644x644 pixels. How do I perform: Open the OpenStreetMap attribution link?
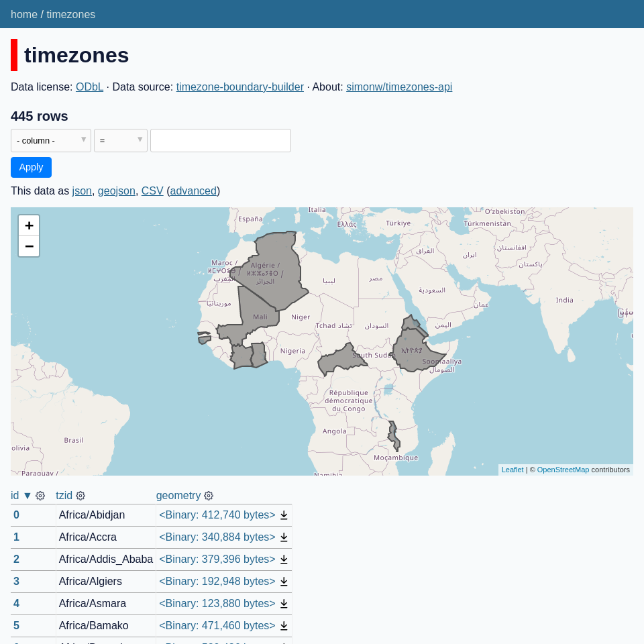click(x=563, y=470)
